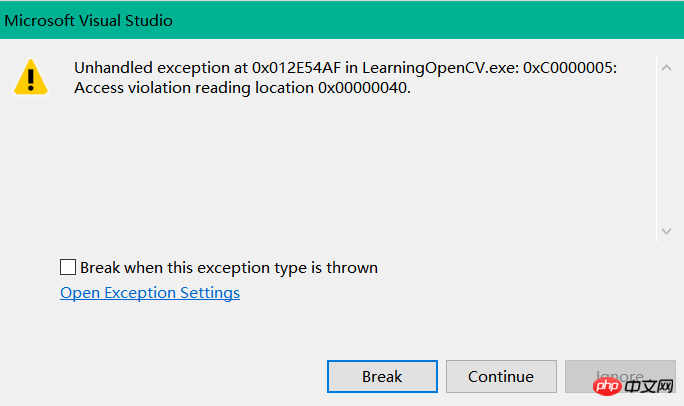Image resolution: width=684 pixels, height=406 pixels.
Task: Click the scroll down arrow in message box
Action: click(x=666, y=231)
